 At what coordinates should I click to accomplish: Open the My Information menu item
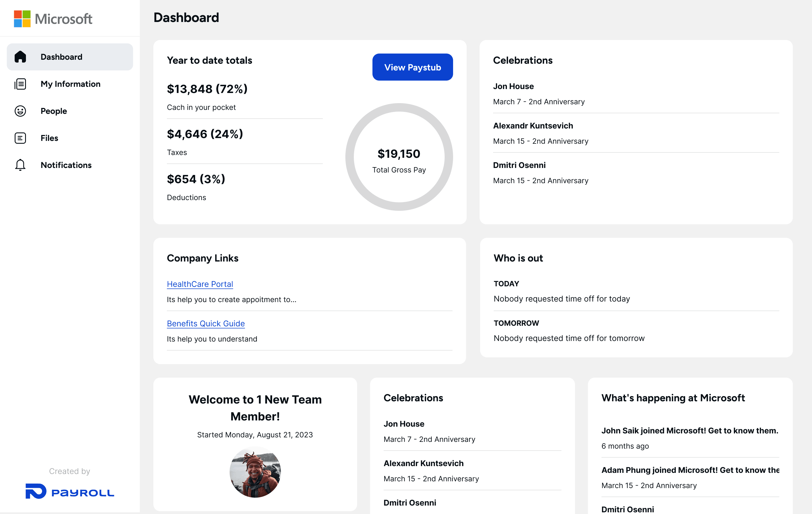pyautogui.click(x=70, y=84)
